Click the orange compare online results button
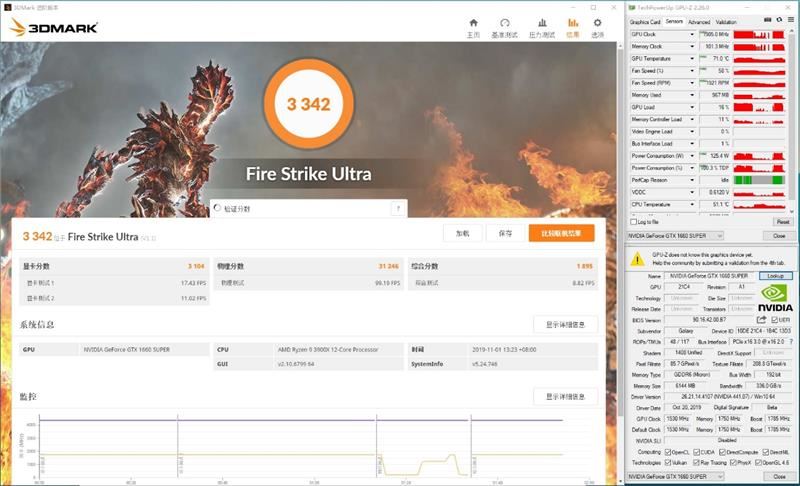The height and width of the screenshot is (486, 800). [561, 233]
